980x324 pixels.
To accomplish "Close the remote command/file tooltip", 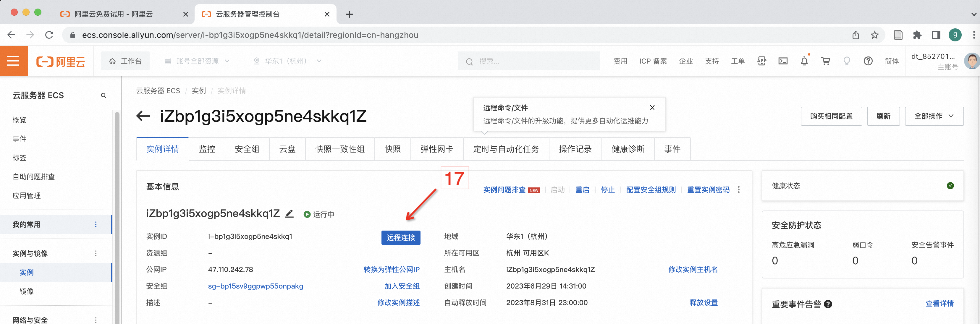I will pyautogui.click(x=652, y=108).
